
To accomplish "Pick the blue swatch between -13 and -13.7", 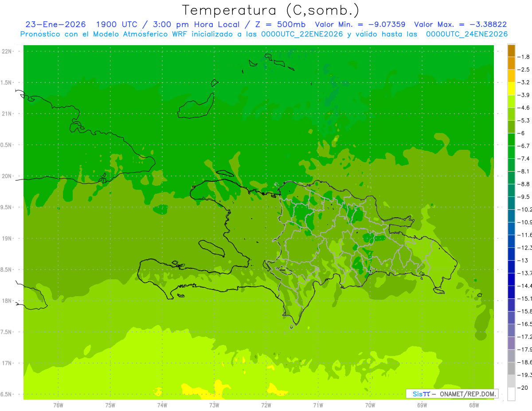I will [511, 267].
